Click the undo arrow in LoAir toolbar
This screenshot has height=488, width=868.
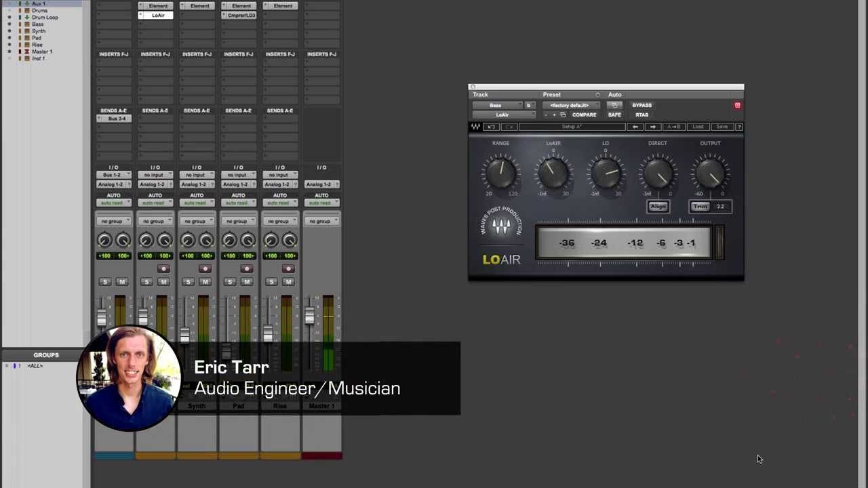click(x=491, y=127)
